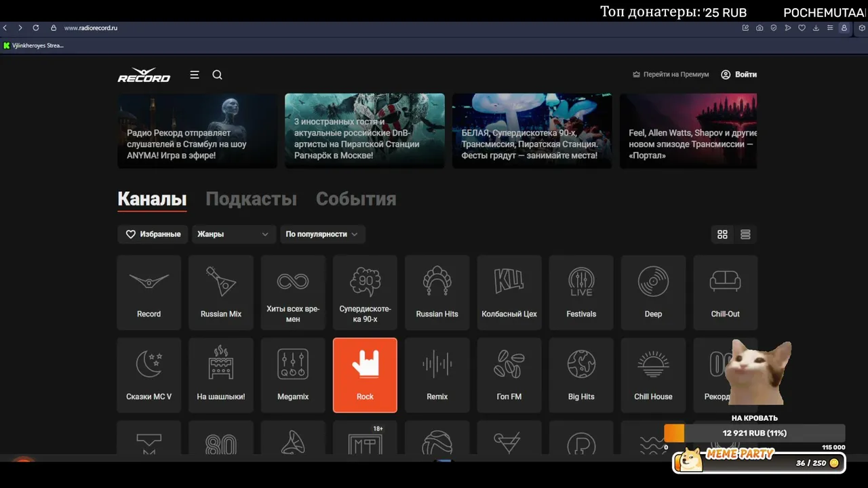
Task: Start the Russian Hits channel
Action: pyautogui.click(x=437, y=292)
